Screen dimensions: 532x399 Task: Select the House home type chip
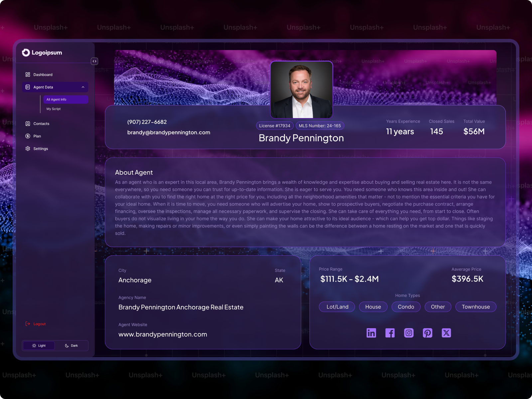point(373,307)
